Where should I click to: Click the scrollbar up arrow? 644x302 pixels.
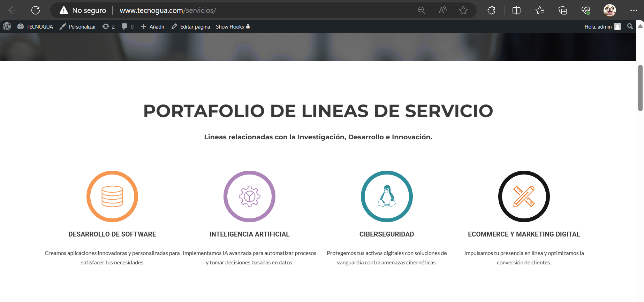[640, 26]
